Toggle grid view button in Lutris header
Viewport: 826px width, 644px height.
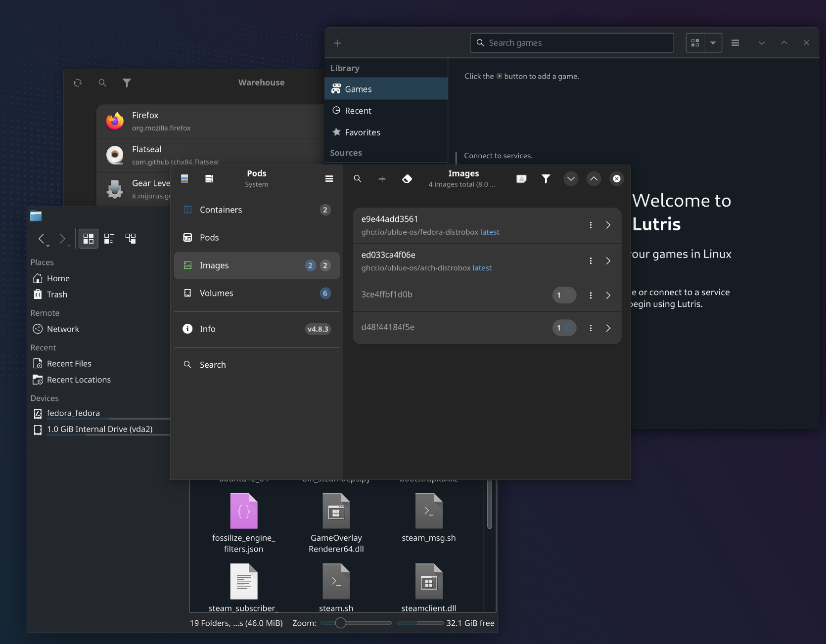coord(695,43)
